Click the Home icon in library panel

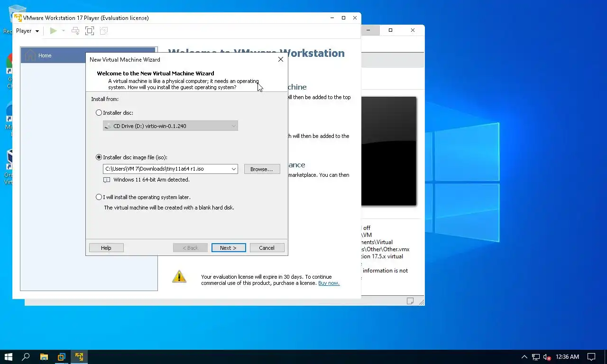coord(30,55)
